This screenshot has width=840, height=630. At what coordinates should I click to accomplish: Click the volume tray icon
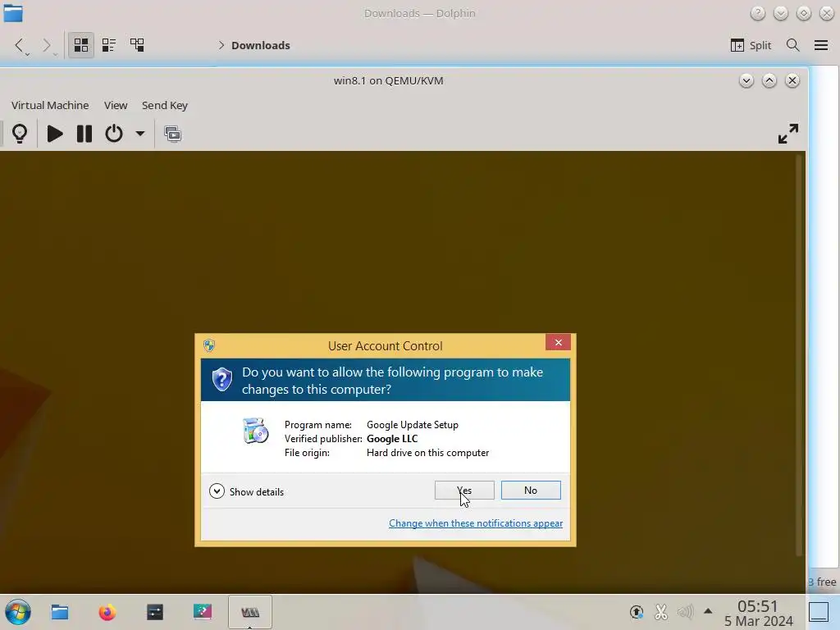685,611
